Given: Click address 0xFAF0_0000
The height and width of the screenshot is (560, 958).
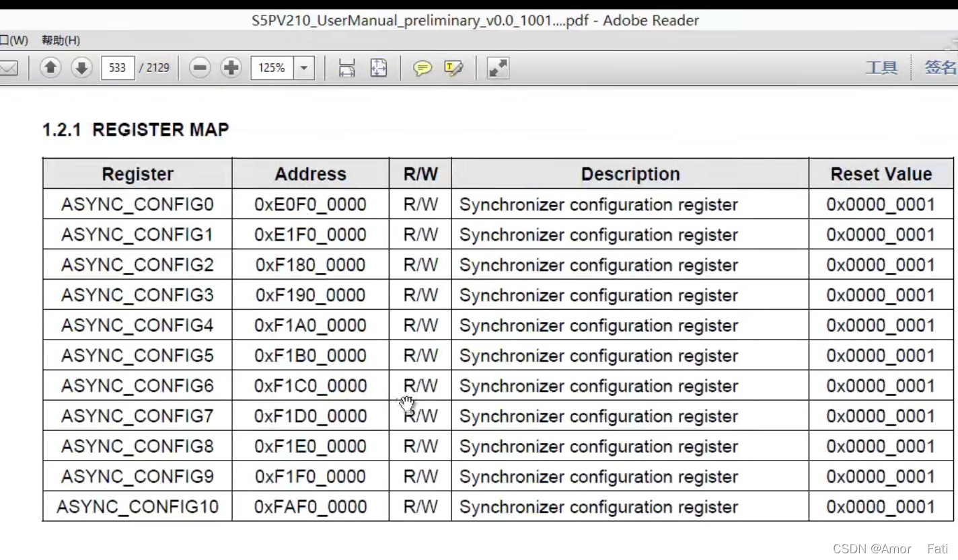Looking at the screenshot, I should point(310,507).
